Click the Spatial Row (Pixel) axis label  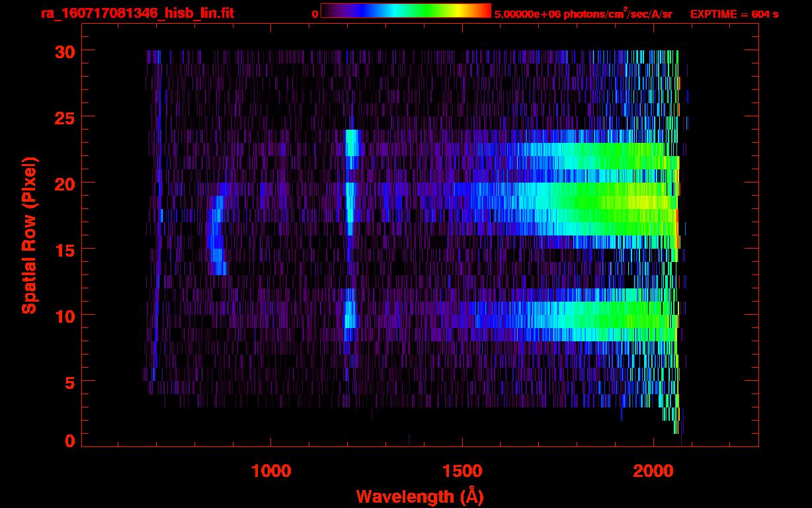click(28, 235)
